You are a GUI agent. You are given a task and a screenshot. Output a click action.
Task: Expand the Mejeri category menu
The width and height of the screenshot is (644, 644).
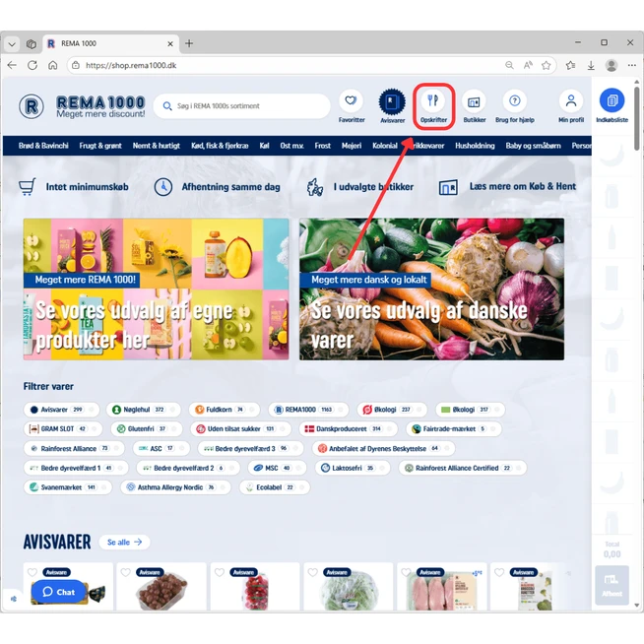click(352, 146)
